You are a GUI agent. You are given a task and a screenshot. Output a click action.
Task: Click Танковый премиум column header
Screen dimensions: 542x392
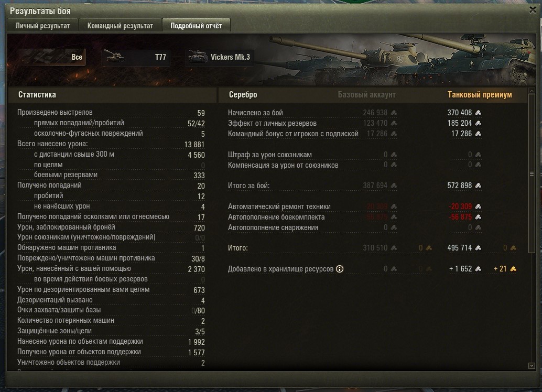pos(480,95)
